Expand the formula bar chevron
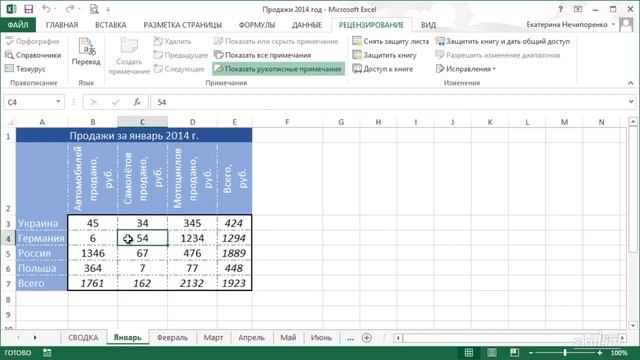 pos(631,102)
